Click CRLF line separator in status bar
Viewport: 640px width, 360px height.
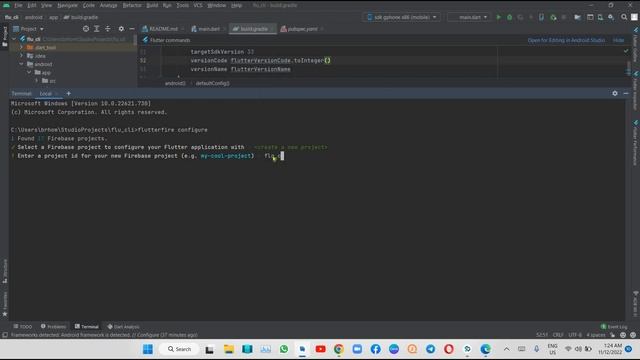click(558, 335)
